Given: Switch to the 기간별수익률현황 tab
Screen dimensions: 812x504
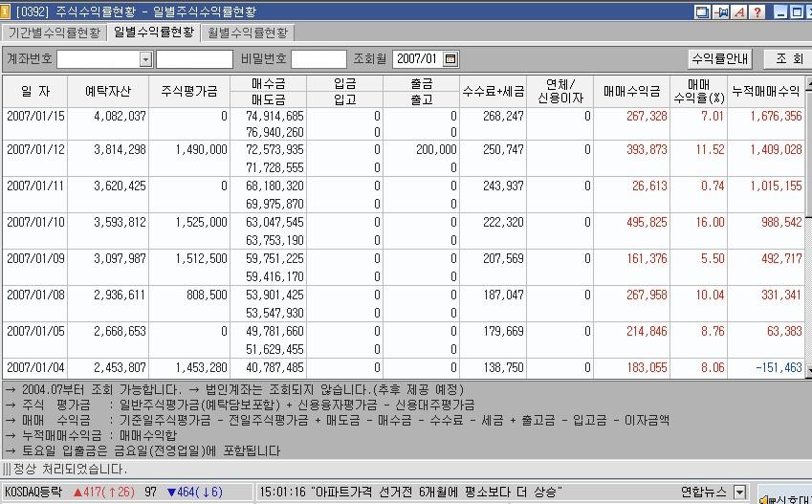Looking at the screenshot, I should click(x=55, y=33).
